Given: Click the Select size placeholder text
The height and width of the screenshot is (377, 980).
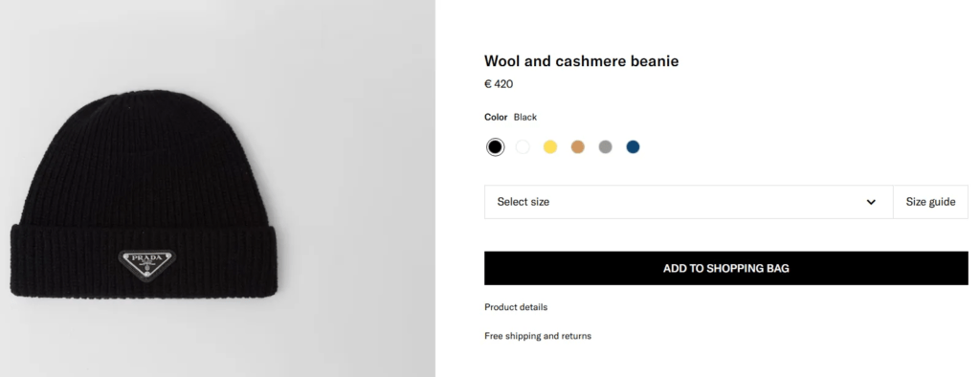Looking at the screenshot, I should tap(523, 202).
